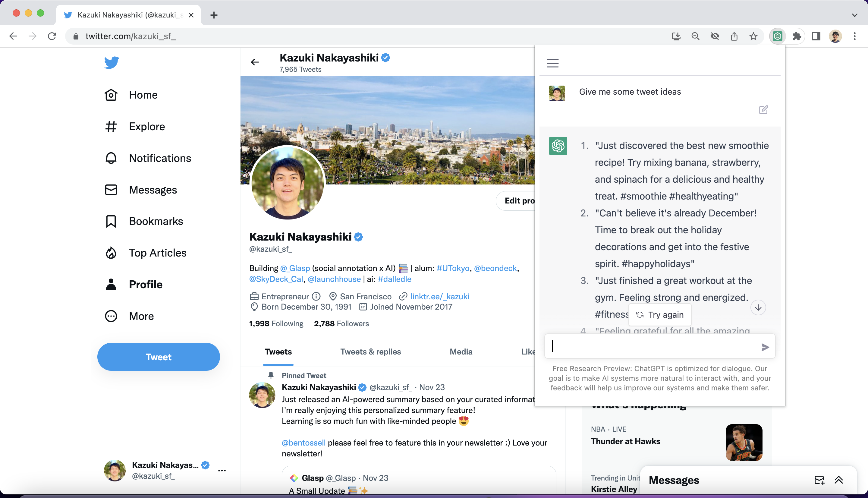Open the ChatGPT extension hamburger menu
Image resolution: width=868 pixels, height=498 pixels.
point(552,63)
